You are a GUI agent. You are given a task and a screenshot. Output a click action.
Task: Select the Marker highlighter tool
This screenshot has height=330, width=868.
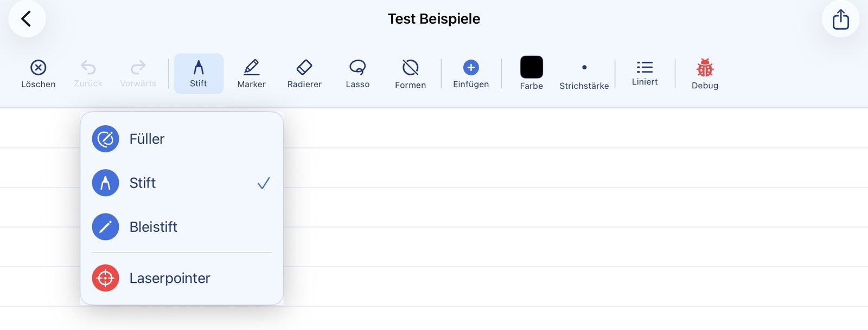tap(251, 73)
